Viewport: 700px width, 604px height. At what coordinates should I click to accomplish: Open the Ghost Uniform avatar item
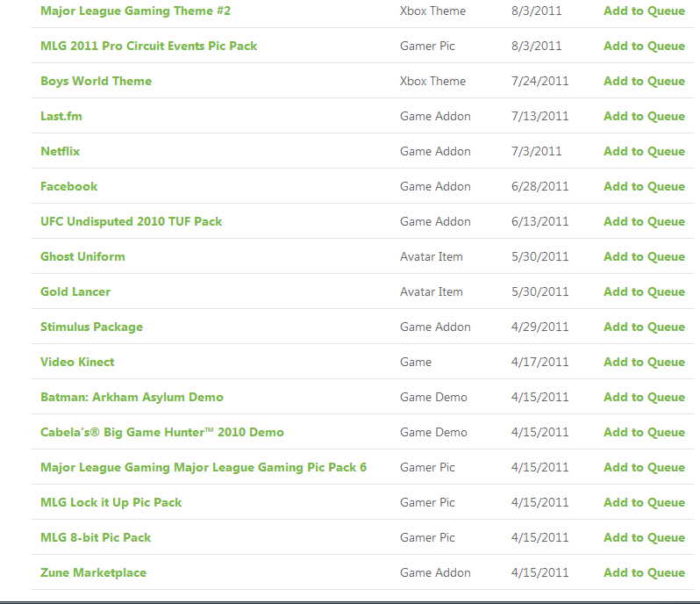click(82, 256)
